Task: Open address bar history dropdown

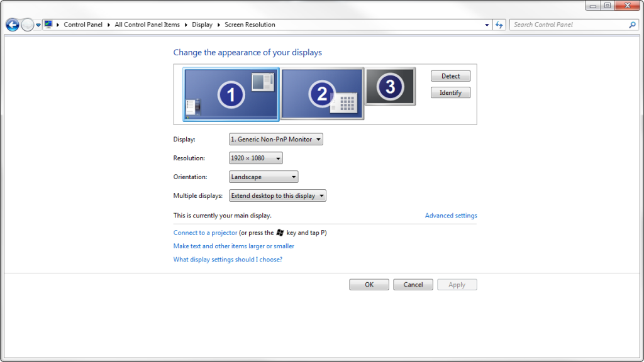Action: [x=487, y=25]
